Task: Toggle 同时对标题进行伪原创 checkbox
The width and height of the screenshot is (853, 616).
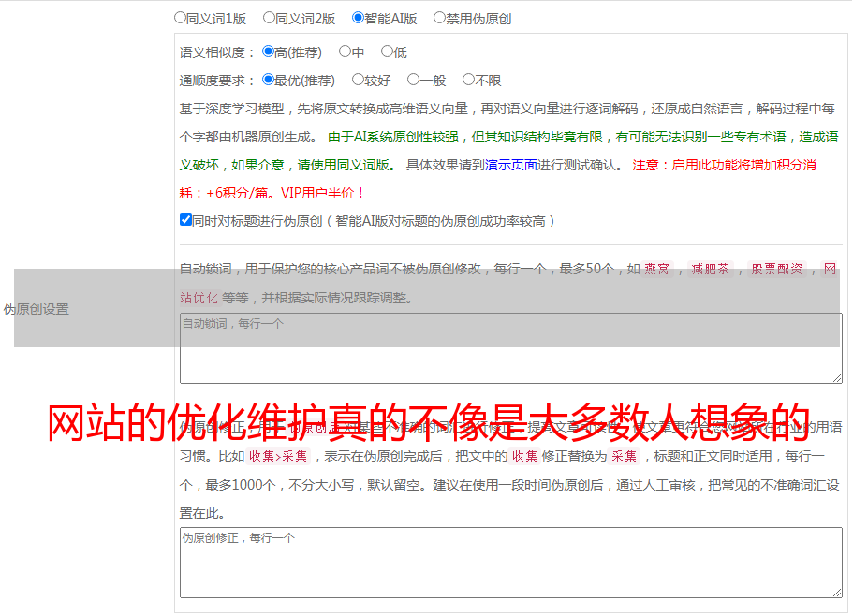Action: tap(185, 220)
